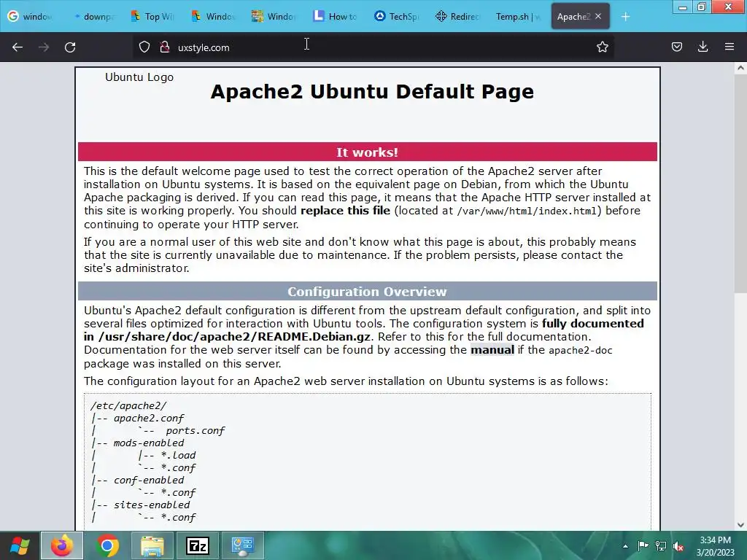Click the insecure connection padlock icon

pyautogui.click(x=165, y=47)
